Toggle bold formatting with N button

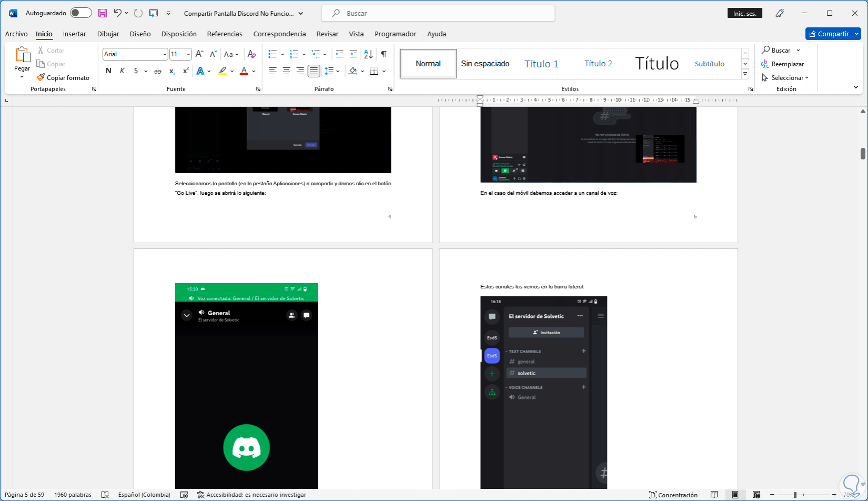click(x=108, y=71)
